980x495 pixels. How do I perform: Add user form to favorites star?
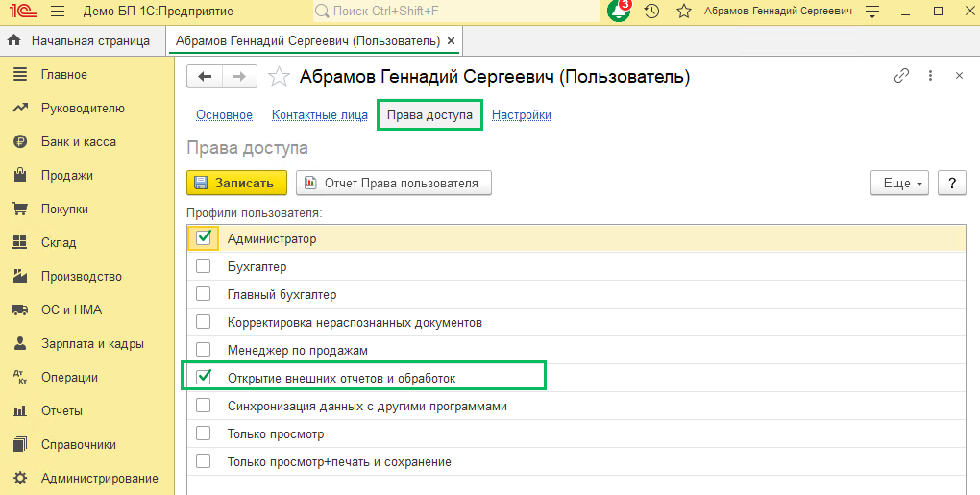279,77
